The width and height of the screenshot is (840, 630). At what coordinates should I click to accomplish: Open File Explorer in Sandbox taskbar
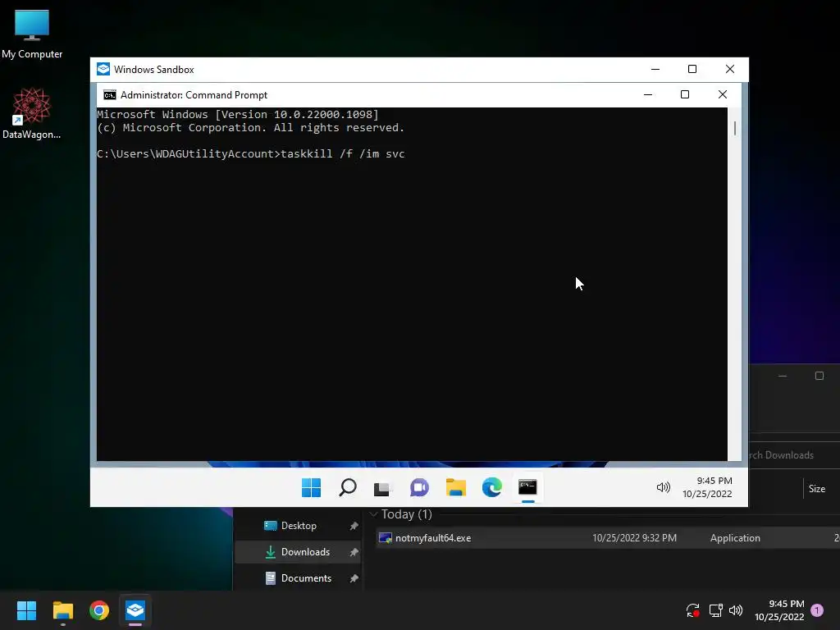click(x=456, y=487)
